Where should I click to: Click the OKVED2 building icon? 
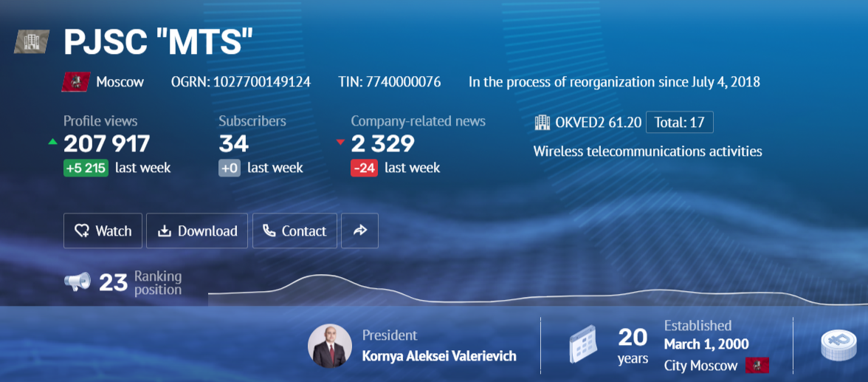(542, 123)
